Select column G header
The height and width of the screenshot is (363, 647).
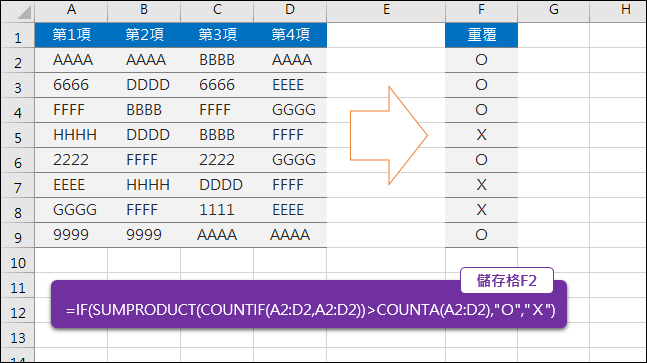point(554,11)
